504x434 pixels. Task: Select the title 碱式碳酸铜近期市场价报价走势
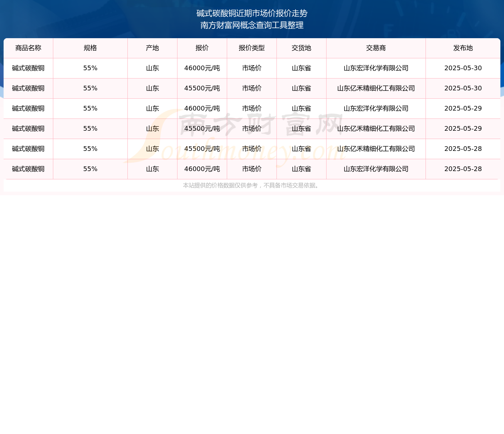[252, 13]
